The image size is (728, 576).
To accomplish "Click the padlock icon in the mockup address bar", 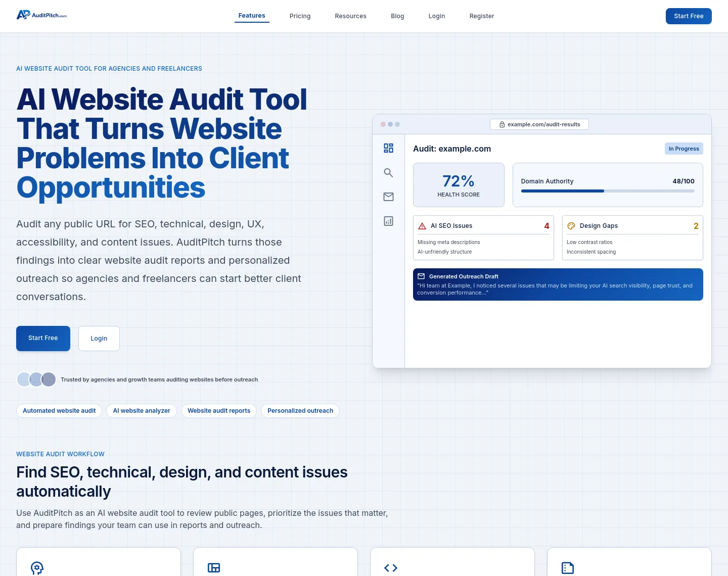I will (x=502, y=124).
